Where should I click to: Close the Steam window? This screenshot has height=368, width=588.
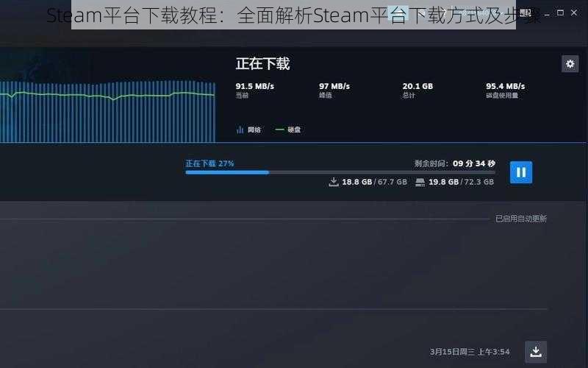point(574,13)
